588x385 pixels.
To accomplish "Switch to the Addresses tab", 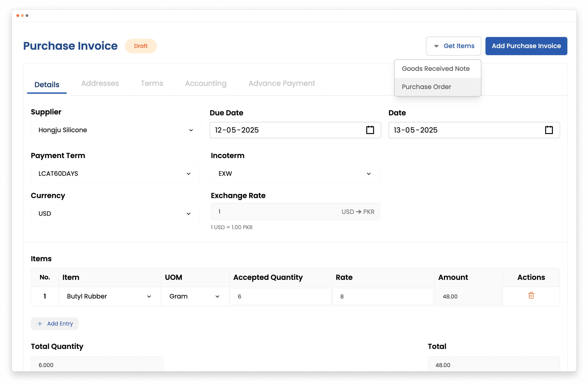I will point(100,83).
